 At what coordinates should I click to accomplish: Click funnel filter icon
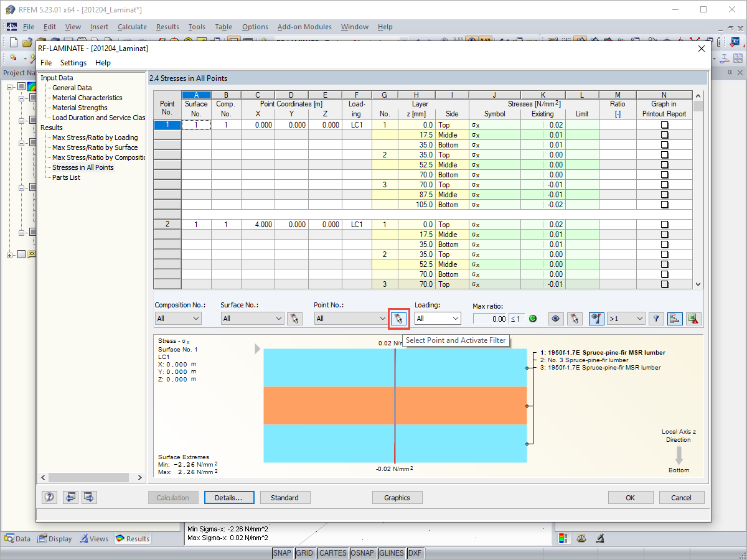(x=655, y=319)
